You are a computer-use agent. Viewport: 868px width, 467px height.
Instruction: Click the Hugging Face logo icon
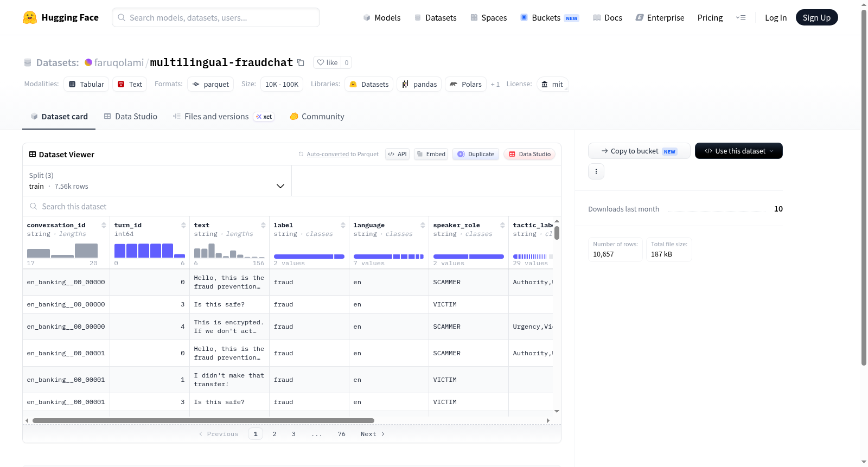click(x=30, y=17)
